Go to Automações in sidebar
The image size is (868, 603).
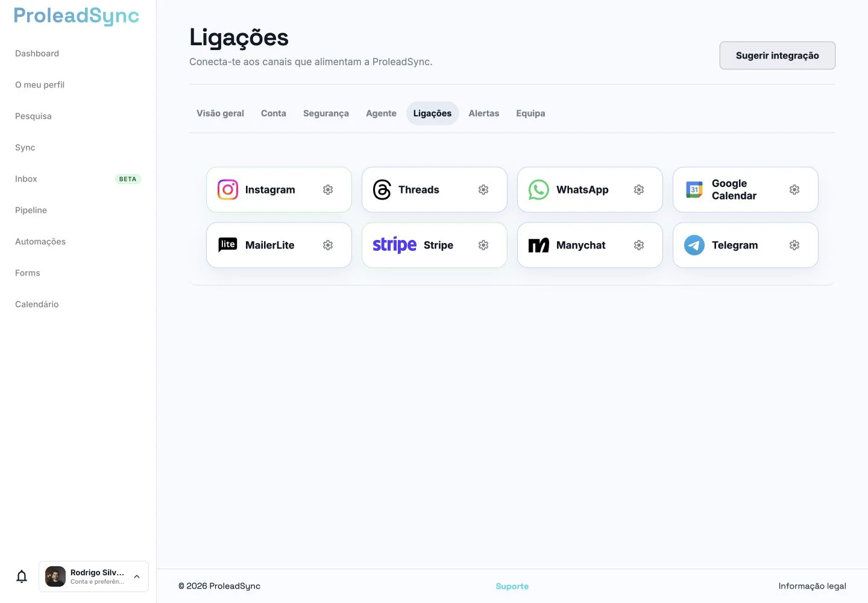point(40,242)
